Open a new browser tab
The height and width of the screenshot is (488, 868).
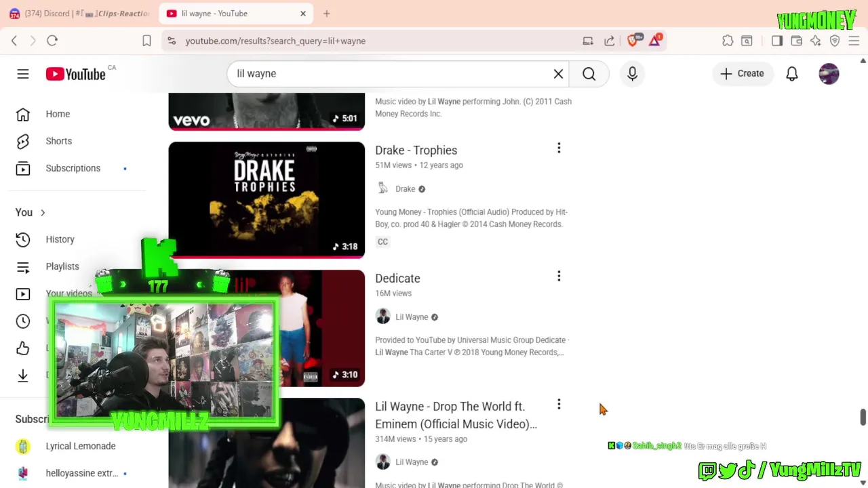[327, 14]
